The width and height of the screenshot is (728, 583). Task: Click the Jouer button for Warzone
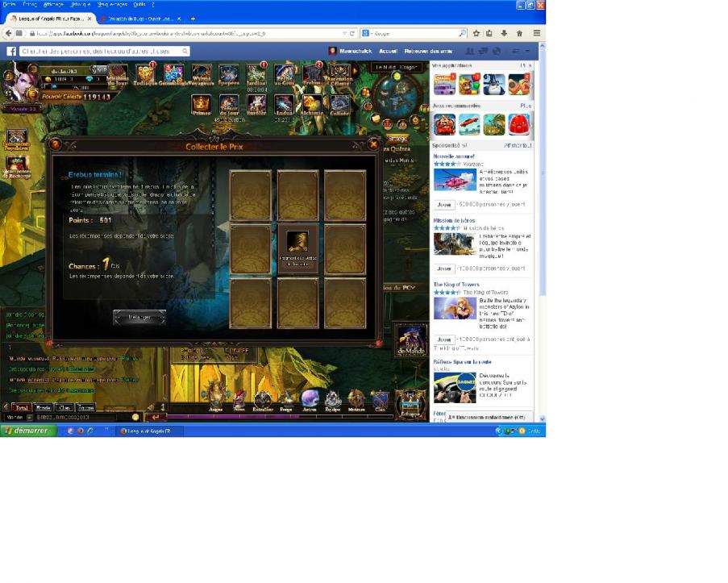tap(444, 205)
